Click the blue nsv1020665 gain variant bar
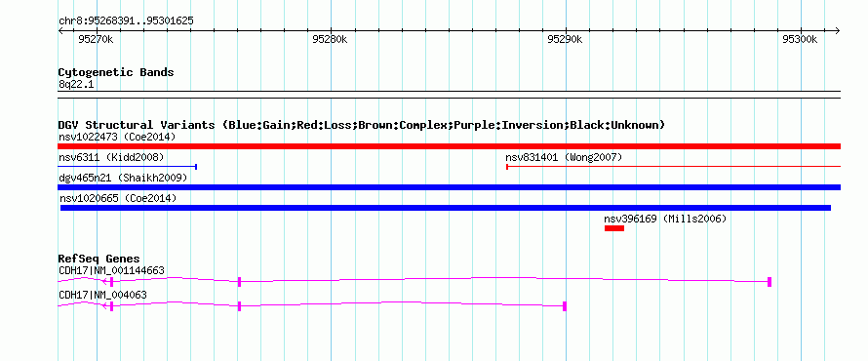Screen dimensions: 868x361 point(446,208)
